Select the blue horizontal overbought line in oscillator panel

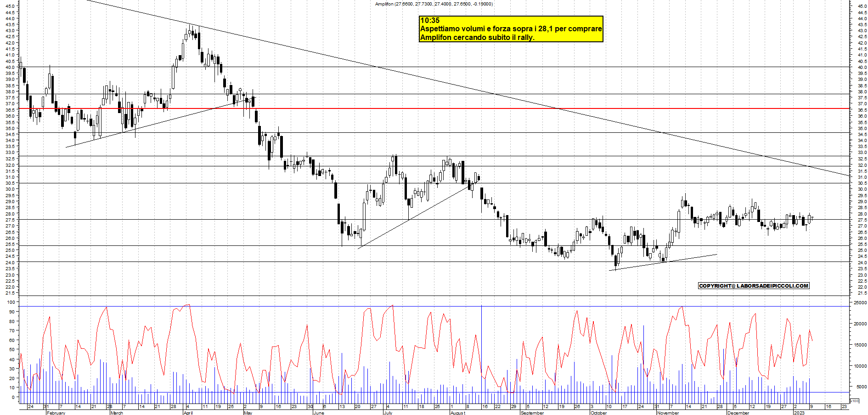pyautogui.click(x=434, y=306)
